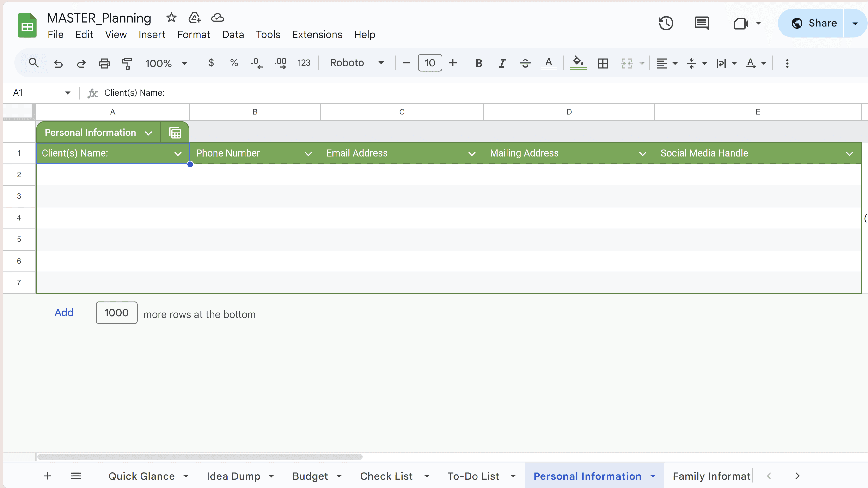The width and height of the screenshot is (868, 488).
Task: Click the Print icon
Action: pos(104,63)
